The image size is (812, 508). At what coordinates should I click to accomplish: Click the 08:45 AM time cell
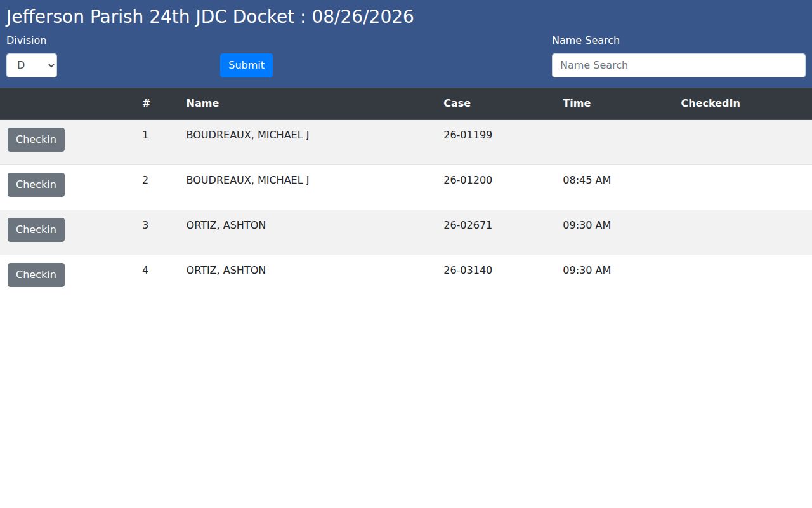pyautogui.click(x=587, y=180)
